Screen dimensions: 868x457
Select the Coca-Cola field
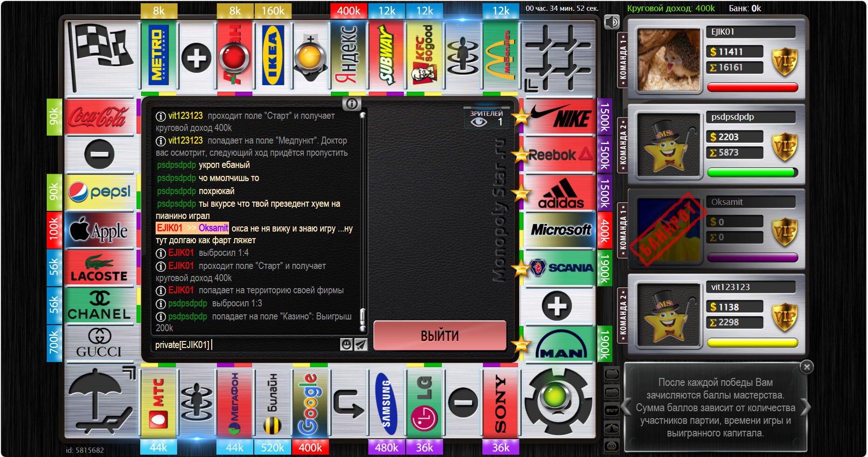[100, 116]
